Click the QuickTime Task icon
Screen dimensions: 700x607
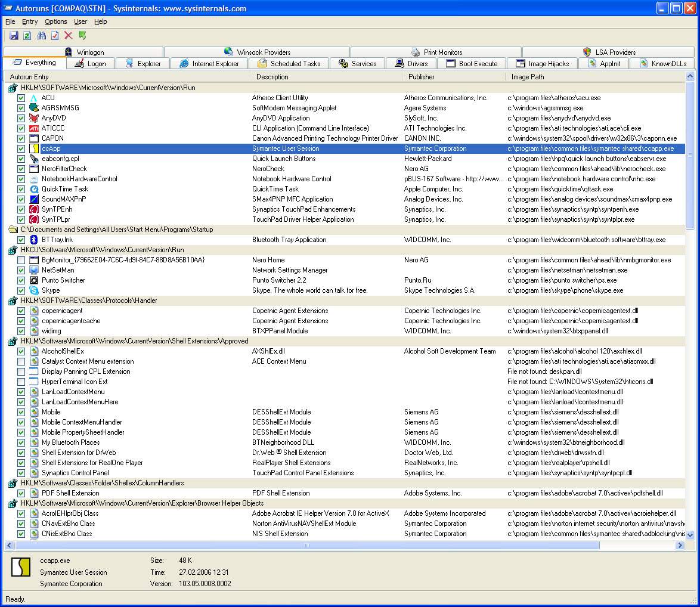click(34, 189)
